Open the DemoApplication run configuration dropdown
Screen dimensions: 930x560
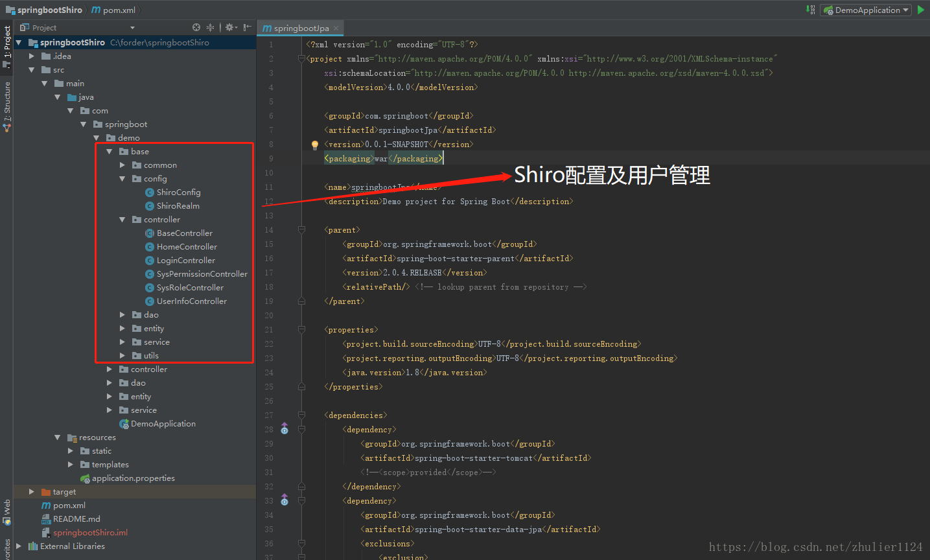click(866, 10)
